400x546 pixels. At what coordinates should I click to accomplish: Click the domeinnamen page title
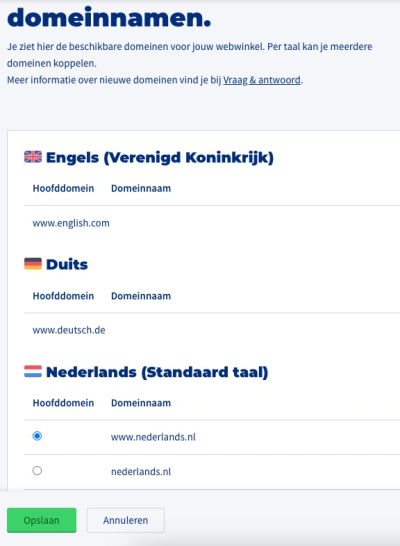coord(109,17)
